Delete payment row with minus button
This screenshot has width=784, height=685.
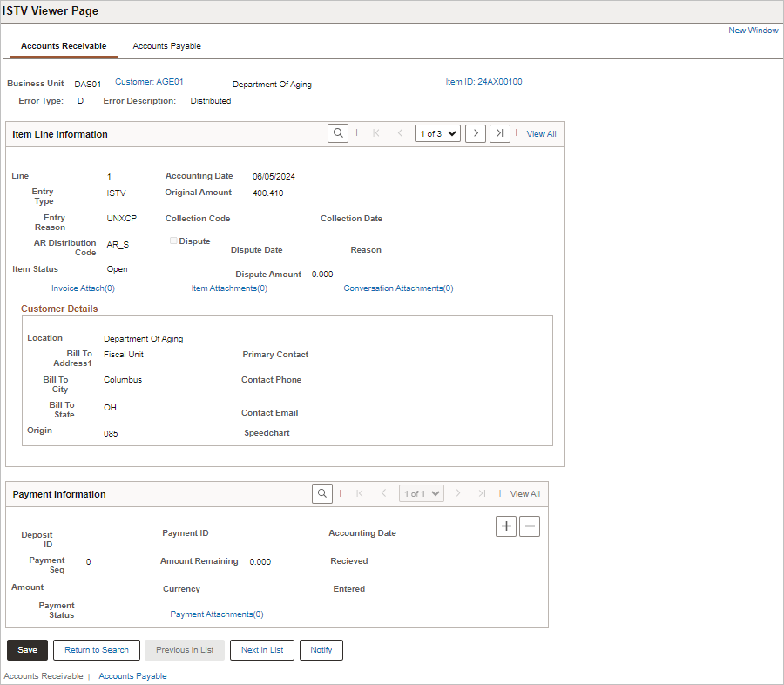(530, 526)
